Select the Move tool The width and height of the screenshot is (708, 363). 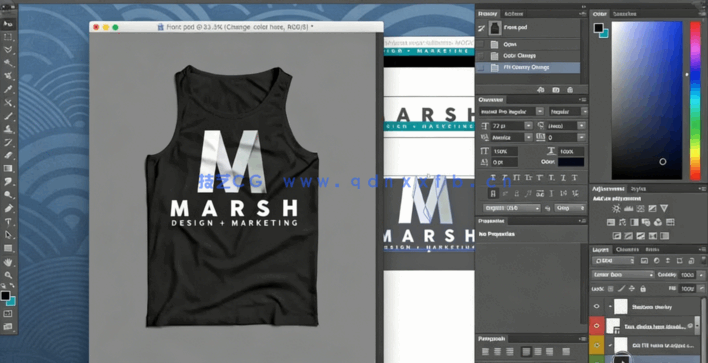coord(8,24)
